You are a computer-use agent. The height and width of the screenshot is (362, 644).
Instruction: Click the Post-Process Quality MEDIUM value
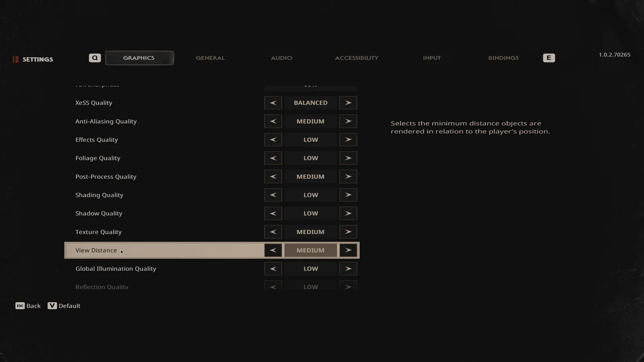pyautogui.click(x=310, y=177)
